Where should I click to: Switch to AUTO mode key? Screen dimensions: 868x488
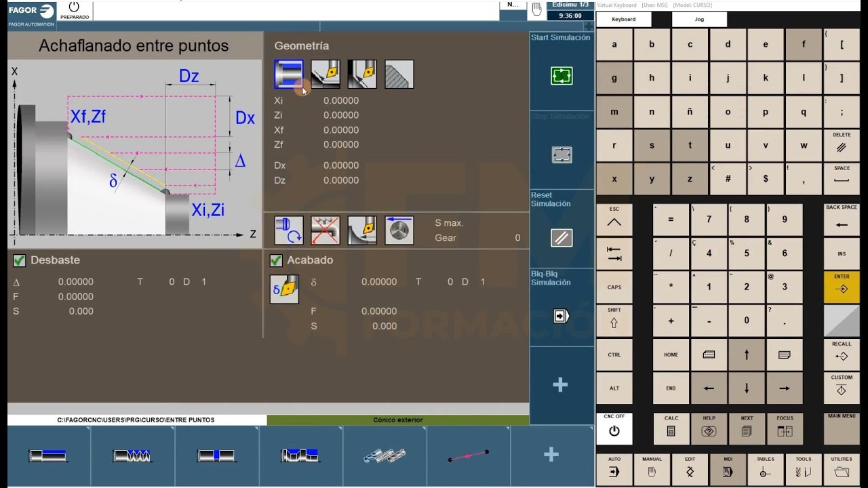[614, 469]
